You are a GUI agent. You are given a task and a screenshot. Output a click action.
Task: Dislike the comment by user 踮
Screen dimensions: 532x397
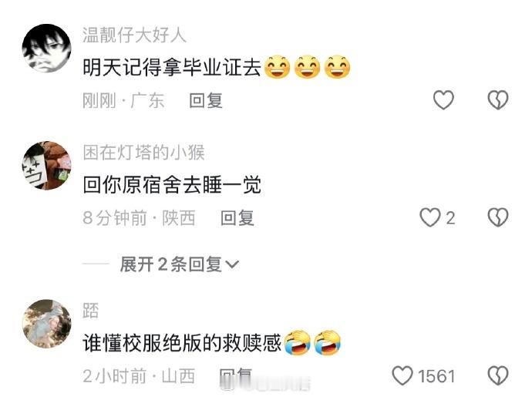498,375
